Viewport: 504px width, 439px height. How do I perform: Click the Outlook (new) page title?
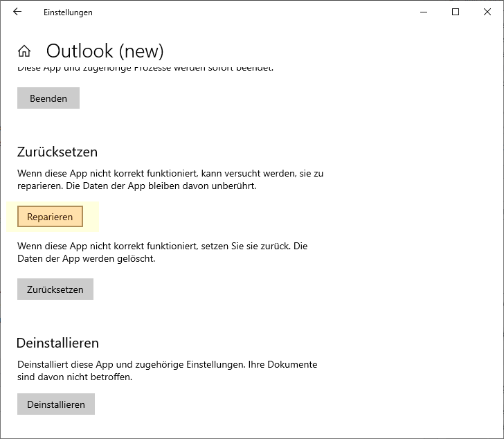(105, 51)
